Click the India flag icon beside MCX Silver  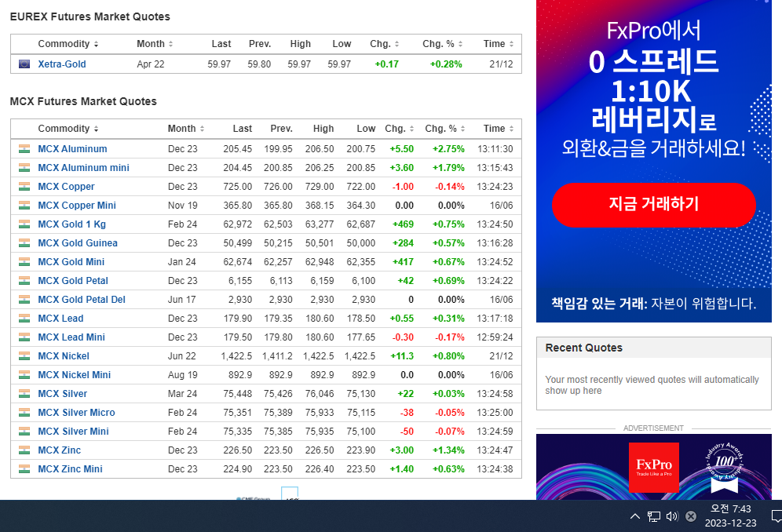24,394
